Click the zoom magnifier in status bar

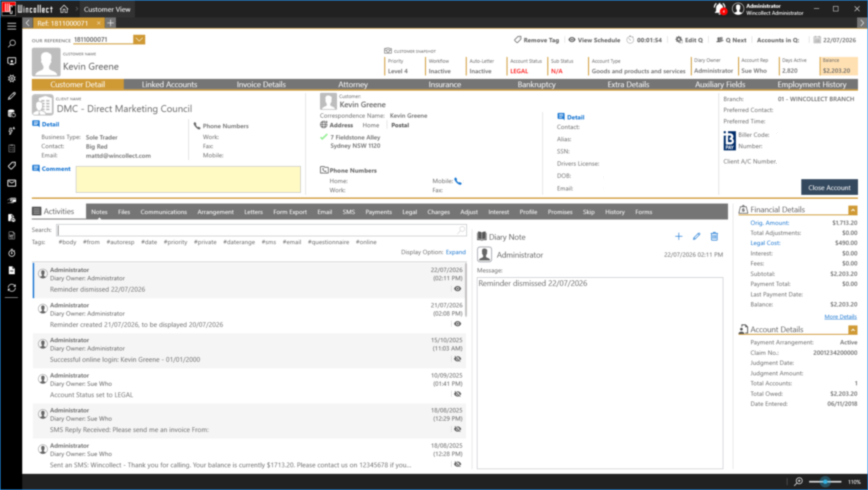point(798,481)
